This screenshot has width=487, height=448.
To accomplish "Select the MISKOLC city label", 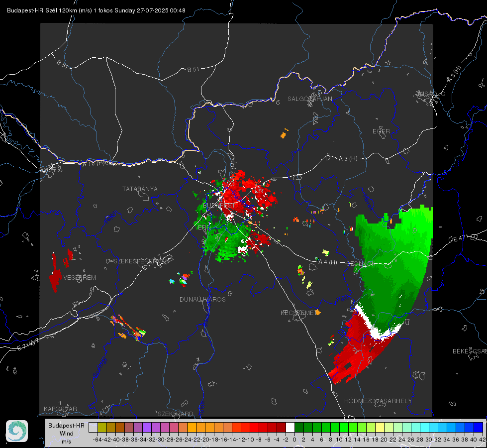I will tap(431, 94).
